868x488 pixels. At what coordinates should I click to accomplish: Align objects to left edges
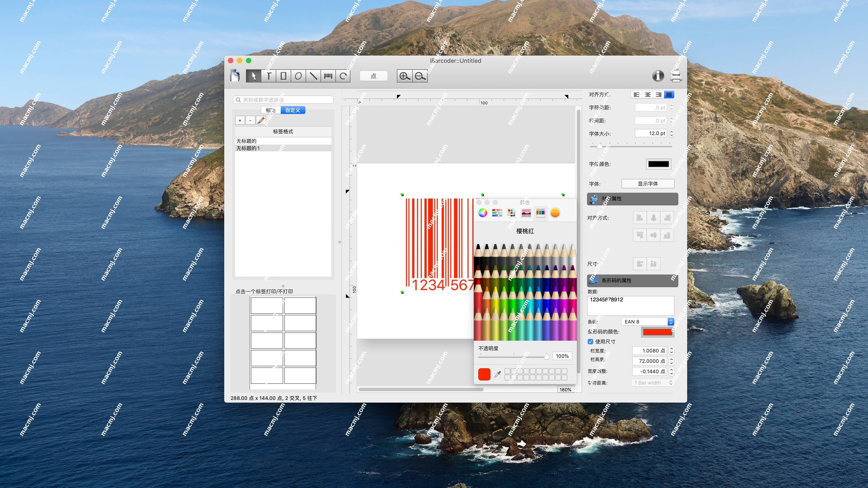[x=639, y=218]
